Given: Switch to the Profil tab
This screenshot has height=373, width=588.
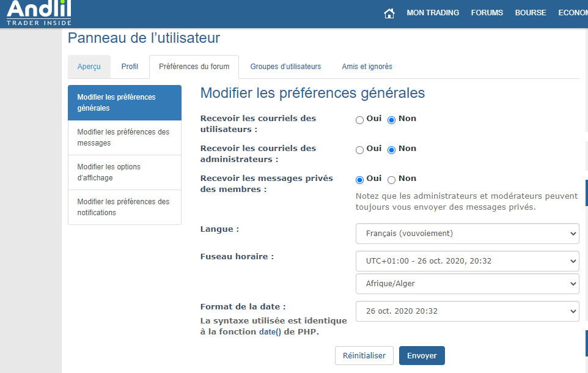Looking at the screenshot, I should click(x=130, y=67).
